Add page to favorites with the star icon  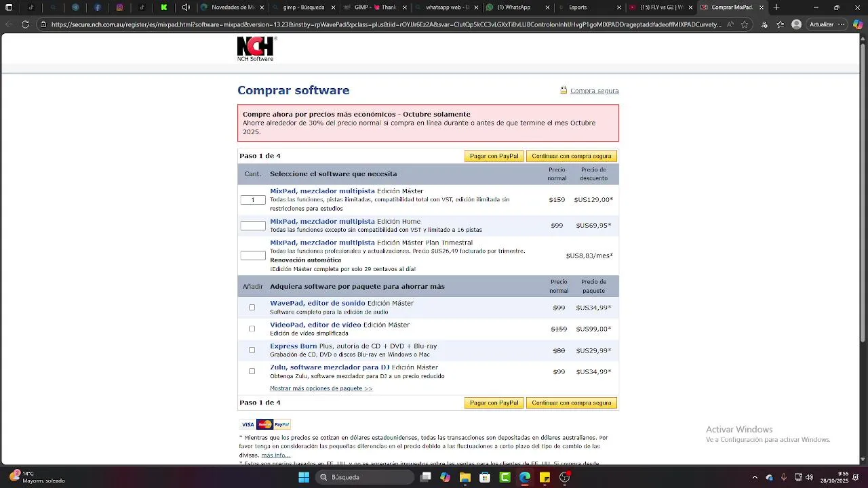point(745,24)
